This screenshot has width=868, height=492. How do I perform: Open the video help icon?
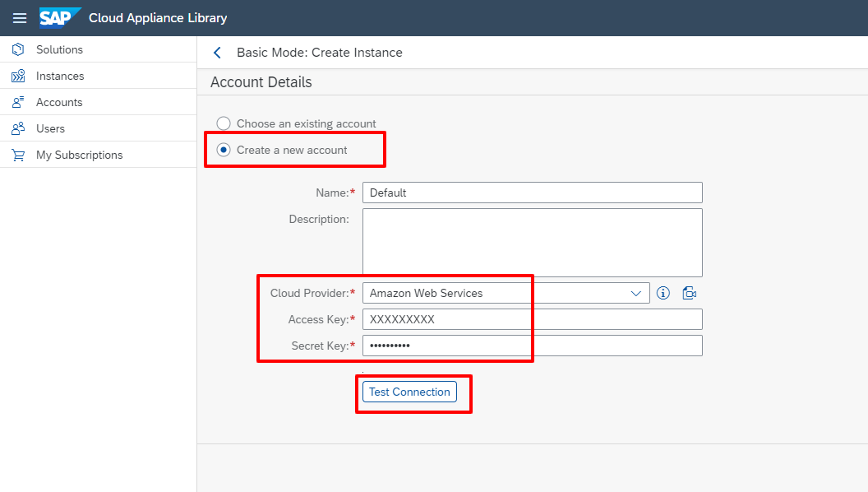pos(690,293)
